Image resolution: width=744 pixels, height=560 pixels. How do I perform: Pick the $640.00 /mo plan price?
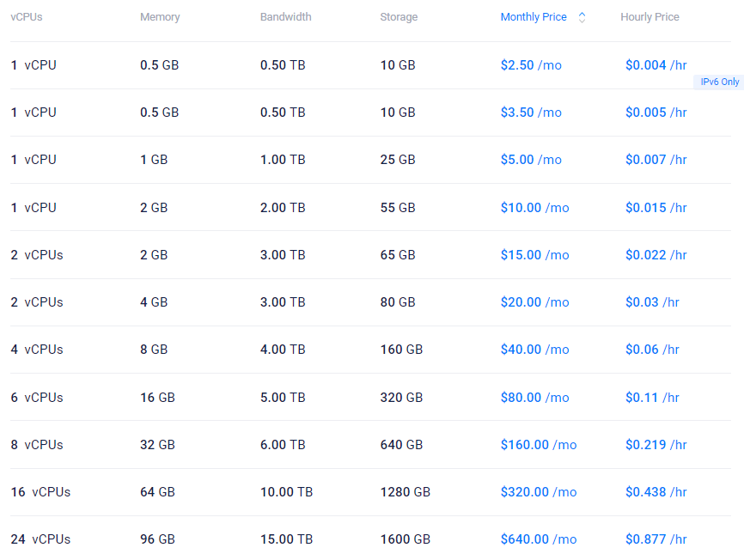point(538,539)
